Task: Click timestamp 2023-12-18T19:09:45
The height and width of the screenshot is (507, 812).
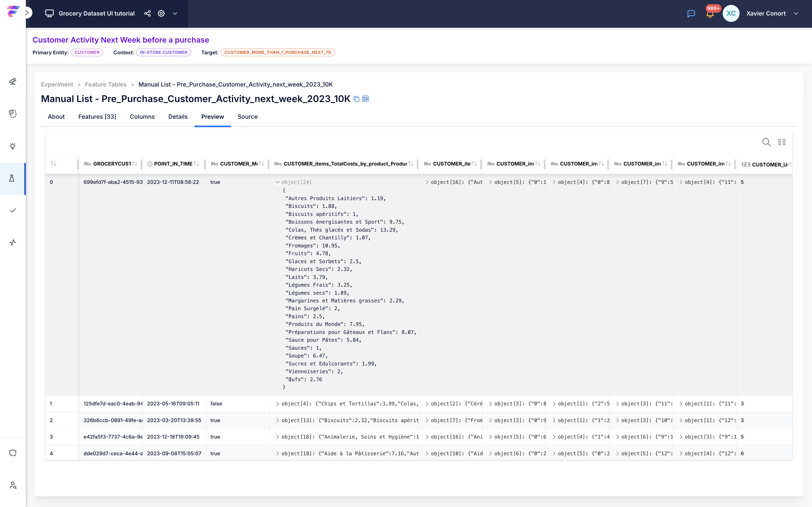Action: click(173, 437)
